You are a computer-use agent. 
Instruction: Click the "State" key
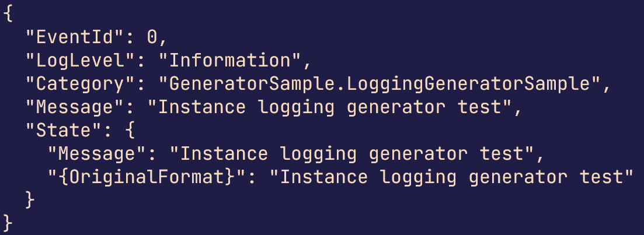64,131
